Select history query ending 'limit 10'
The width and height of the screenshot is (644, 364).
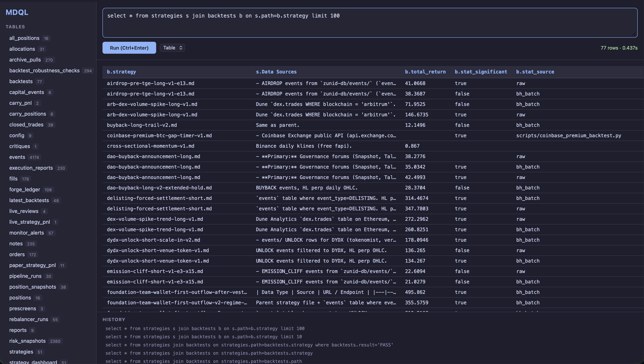[203, 337]
